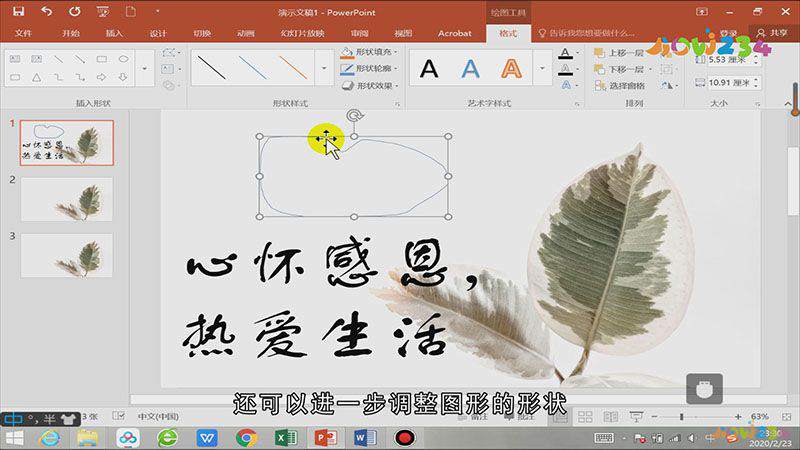The height and width of the screenshot is (450, 800).
Task: Open the Acrobat ribbon tab
Action: pyautogui.click(x=455, y=33)
